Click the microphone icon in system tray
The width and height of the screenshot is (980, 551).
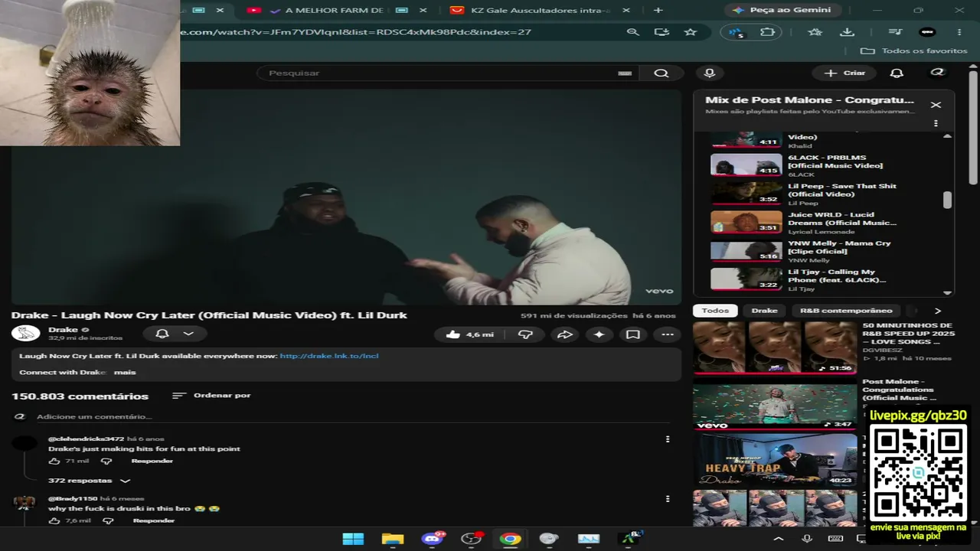point(807,539)
